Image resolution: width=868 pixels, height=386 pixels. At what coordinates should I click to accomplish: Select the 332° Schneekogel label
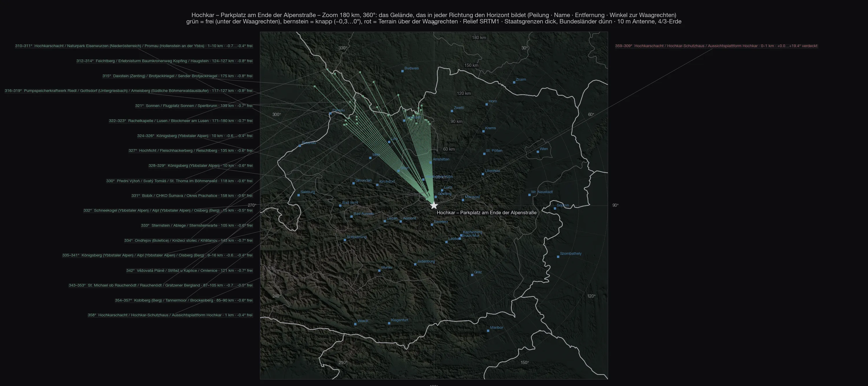coord(168,210)
